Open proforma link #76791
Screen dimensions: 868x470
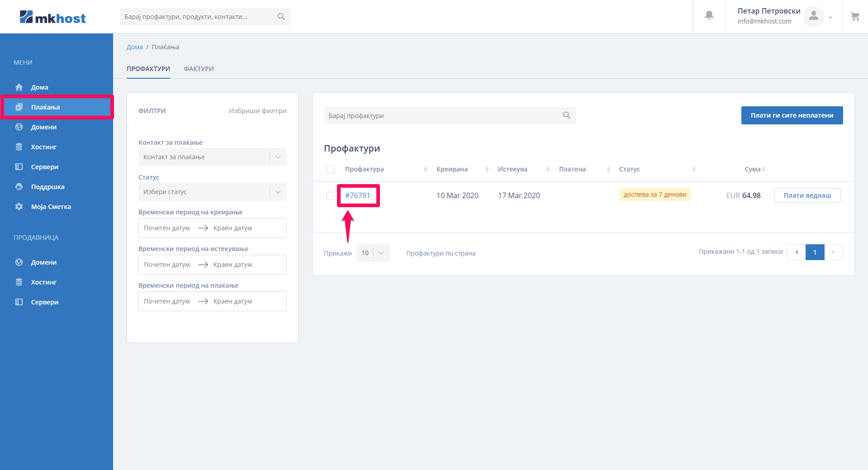coord(357,195)
